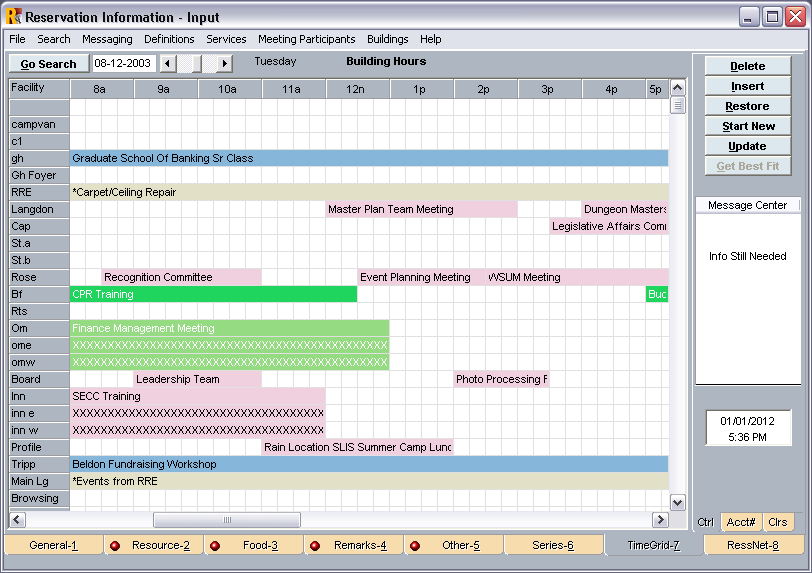Image resolution: width=812 pixels, height=573 pixels.
Task: Click the red indicator on Resource-2 tab
Action: tap(115, 546)
